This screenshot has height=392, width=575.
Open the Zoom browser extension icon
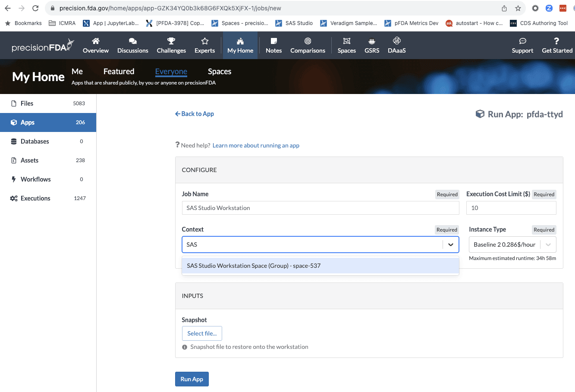549,8
